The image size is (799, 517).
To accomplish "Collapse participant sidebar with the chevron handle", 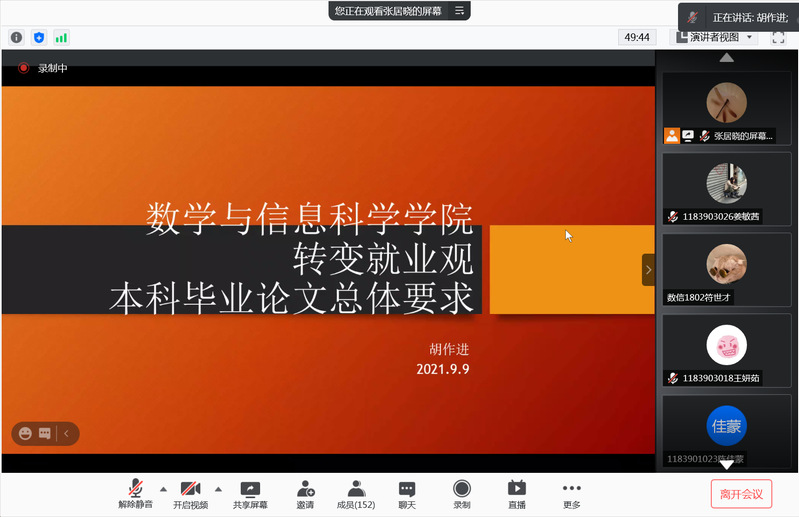I will pyautogui.click(x=648, y=269).
